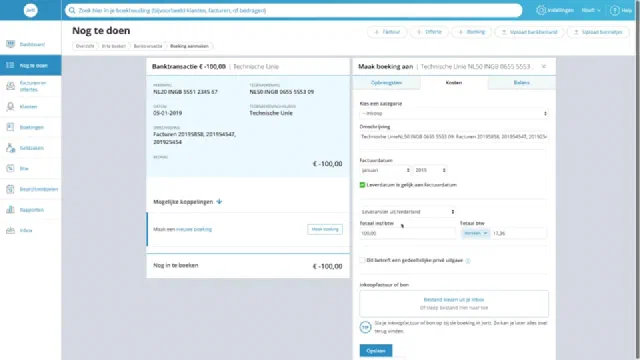The image size is (640, 360).
Task: Enable gedeeltelijke privé uitgave checkbox
Action: pos(362,260)
